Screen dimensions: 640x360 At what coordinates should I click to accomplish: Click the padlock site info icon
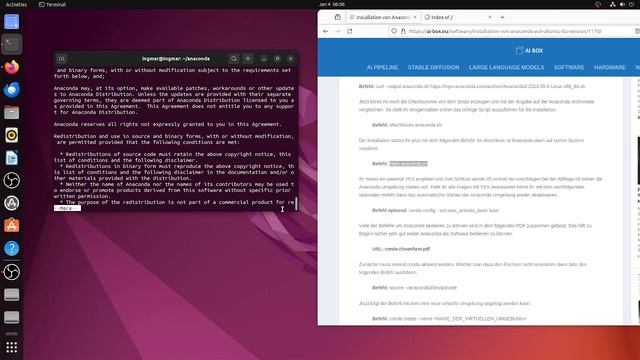pos(403,31)
